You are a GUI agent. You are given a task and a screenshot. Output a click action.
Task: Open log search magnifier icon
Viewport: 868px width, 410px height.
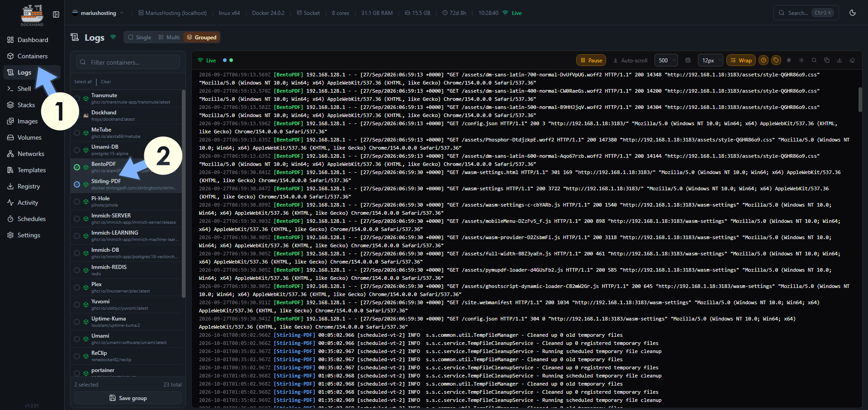pos(814,60)
